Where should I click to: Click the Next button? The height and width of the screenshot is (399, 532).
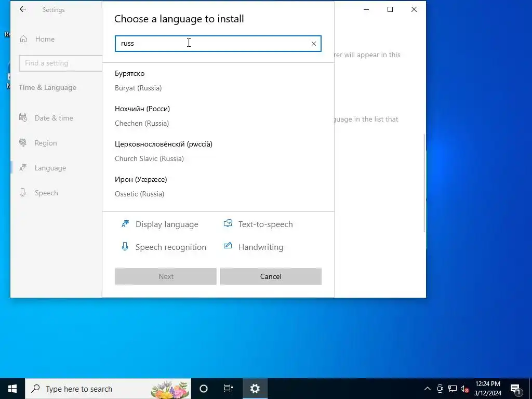[x=166, y=276]
